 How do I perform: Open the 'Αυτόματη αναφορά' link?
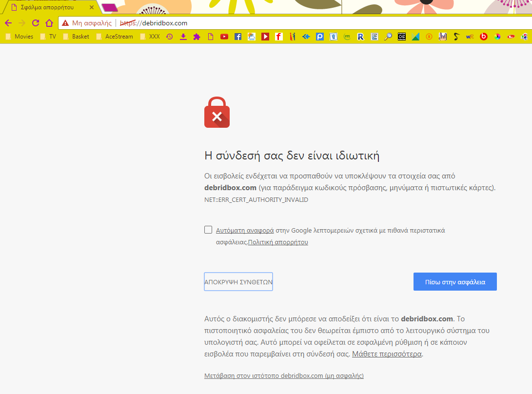click(245, 231)
